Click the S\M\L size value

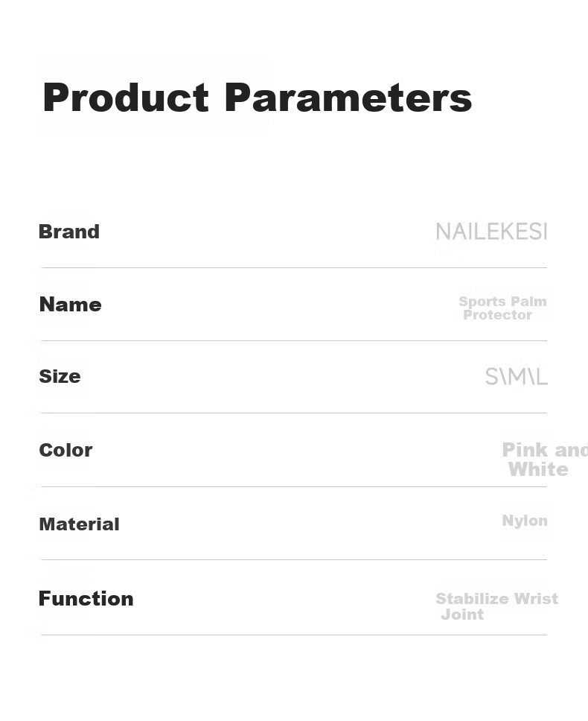click(x=517, y=377)
